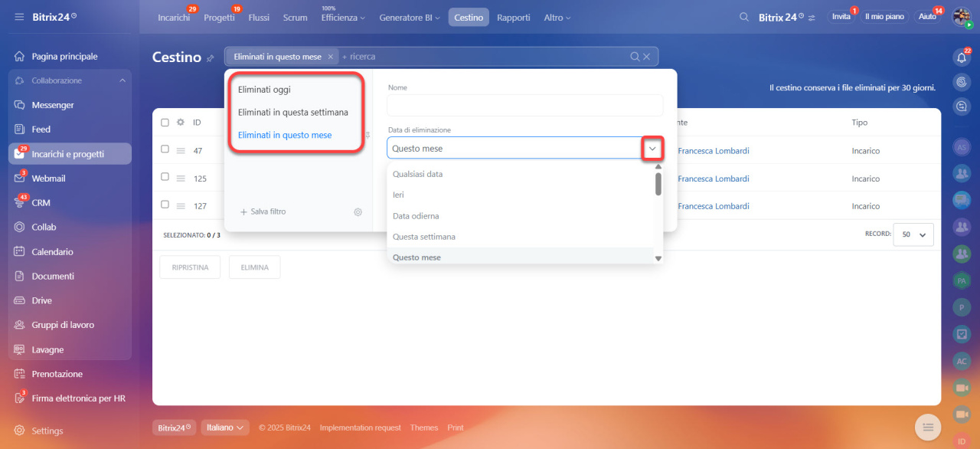Click the user avatar in top right

[962, 17]
